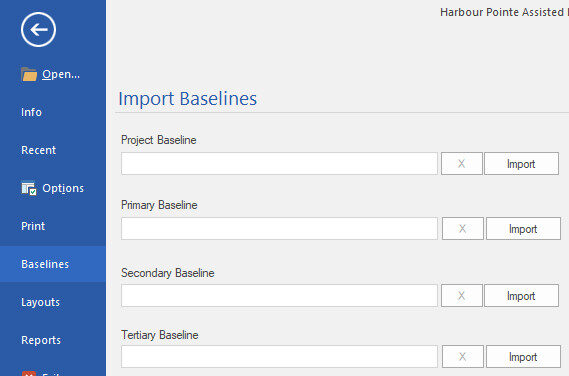Select the Baselines sidebar entry
569x376 pixels.
point(53,264)
